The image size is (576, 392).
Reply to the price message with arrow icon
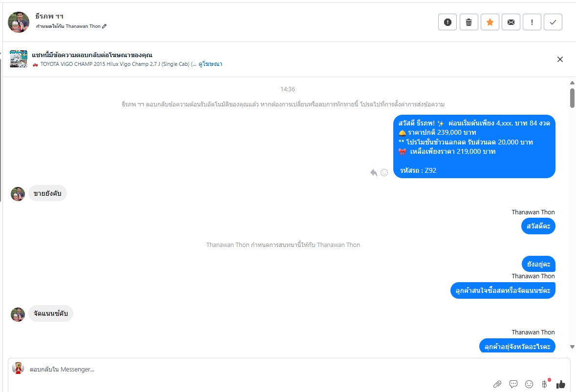coord(374,172)
